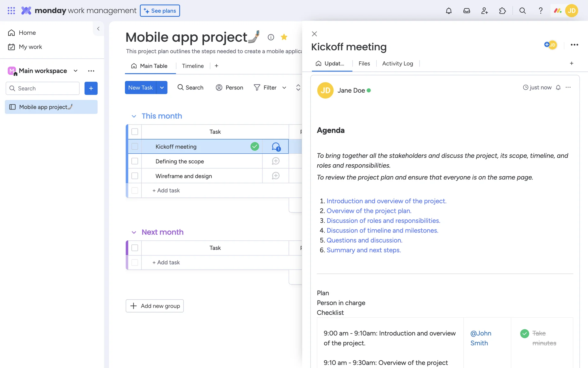Open the inbox tray icon
Viewport: 588px width, 368px height.
click(466, 11)
